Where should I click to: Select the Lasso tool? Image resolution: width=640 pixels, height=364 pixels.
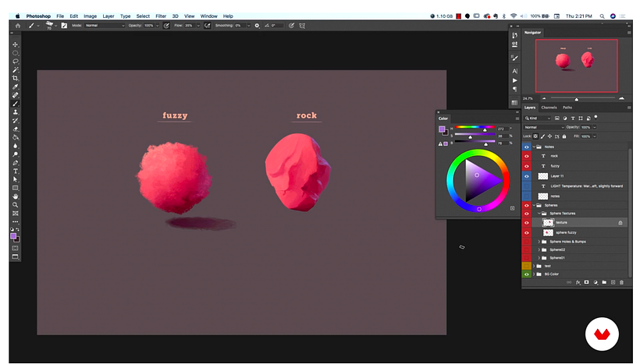click(15, 62)
